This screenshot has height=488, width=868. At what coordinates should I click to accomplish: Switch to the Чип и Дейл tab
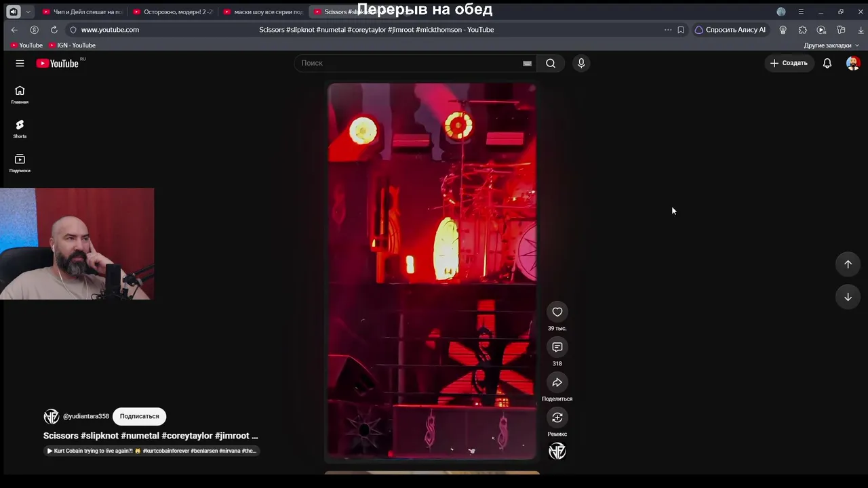point(82,12)
